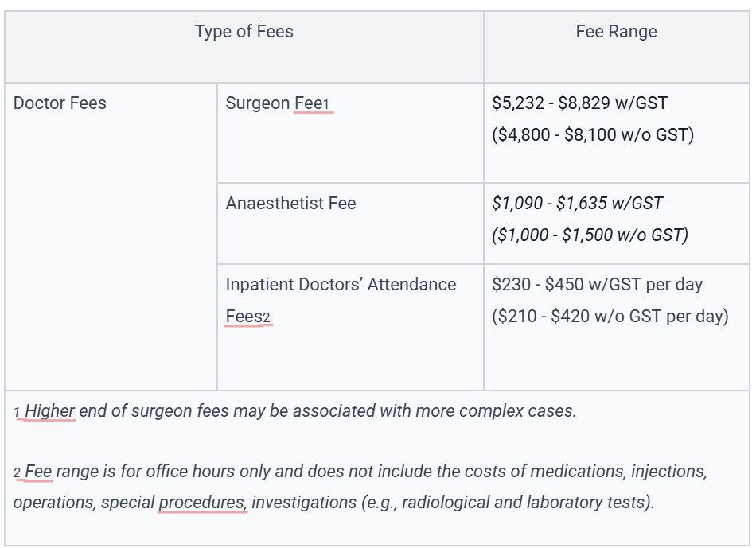Click the footnote about complex surgeon cases
The image size is (756, 548).
point(294,411)
